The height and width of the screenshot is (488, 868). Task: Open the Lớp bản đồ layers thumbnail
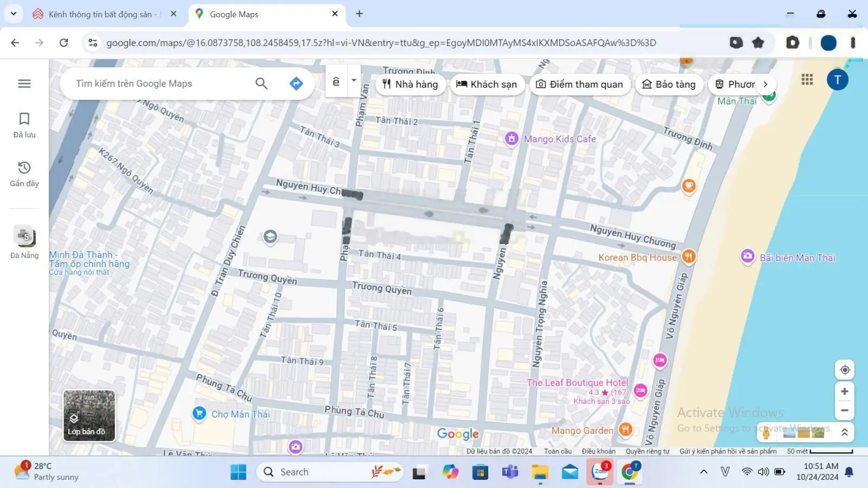89,415
